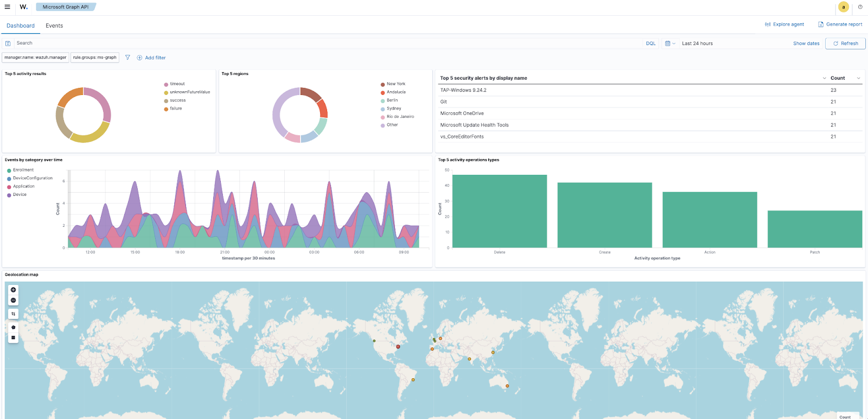
Task: Toggle the timeout legend item
Action: pyautogui.click(x=177, y=84)
